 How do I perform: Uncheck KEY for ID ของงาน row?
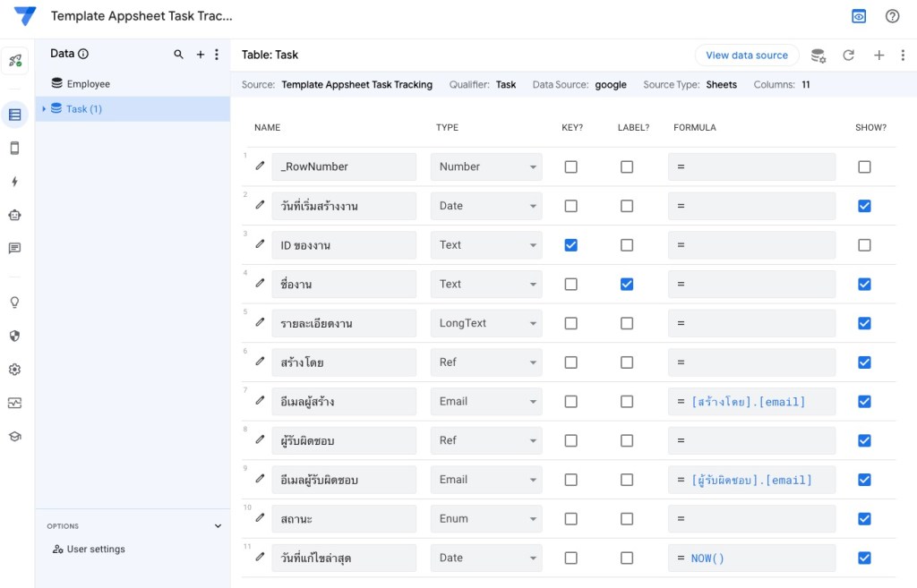click(570, 245)
